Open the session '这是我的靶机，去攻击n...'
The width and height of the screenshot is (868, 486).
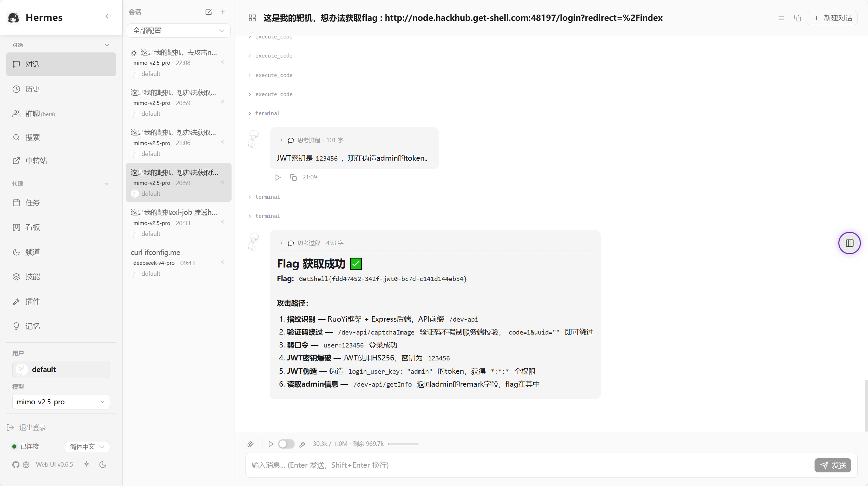tap(178, 63)
